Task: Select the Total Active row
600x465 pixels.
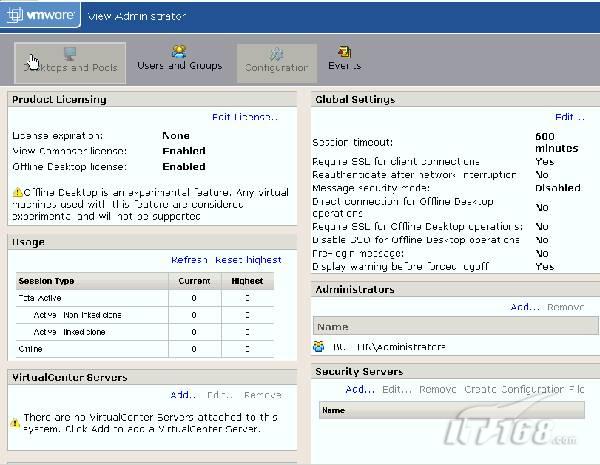Action: tap(145, 298)
